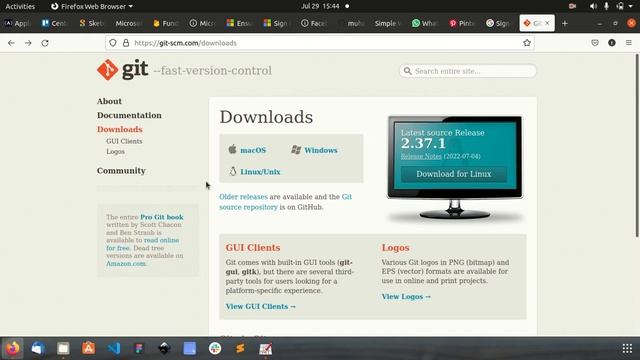Switch to the Simple tab
The height and width of the screenshot is (360, 640).
click(x=388, y=23)
